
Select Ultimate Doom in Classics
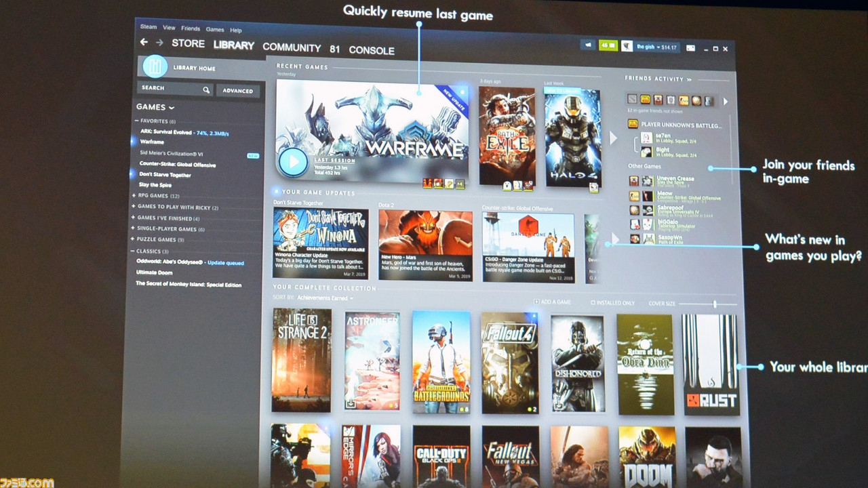[x=154, y=273]
